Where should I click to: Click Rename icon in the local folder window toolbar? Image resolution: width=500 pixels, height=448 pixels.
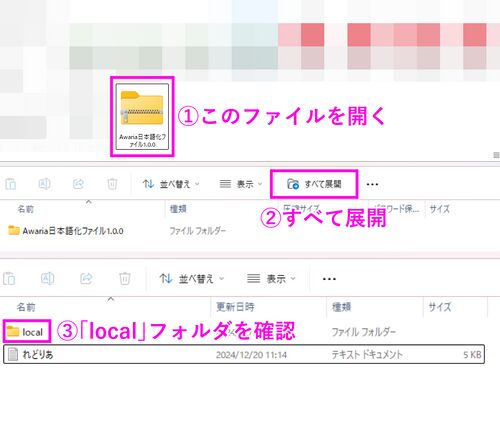coord(47,278)
